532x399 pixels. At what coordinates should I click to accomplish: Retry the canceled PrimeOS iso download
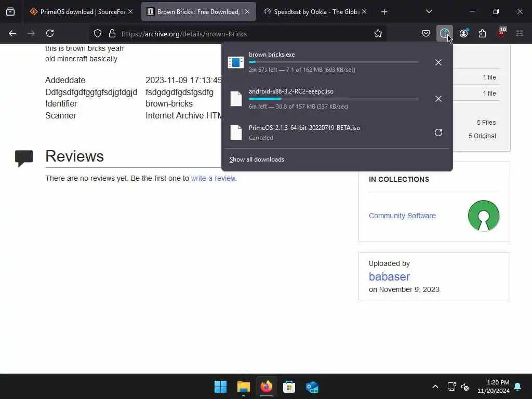438,132
